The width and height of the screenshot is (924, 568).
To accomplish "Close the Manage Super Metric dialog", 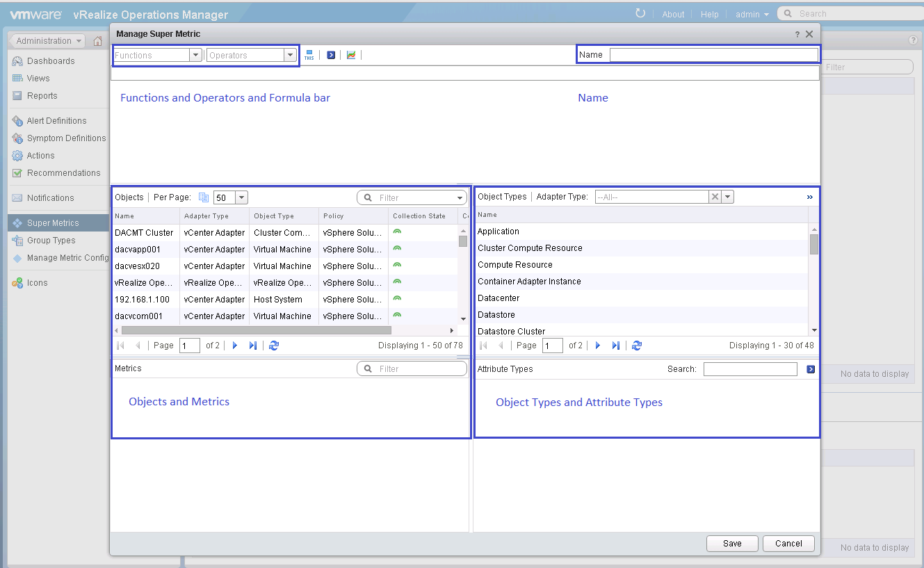I will (x=809, y=34).
